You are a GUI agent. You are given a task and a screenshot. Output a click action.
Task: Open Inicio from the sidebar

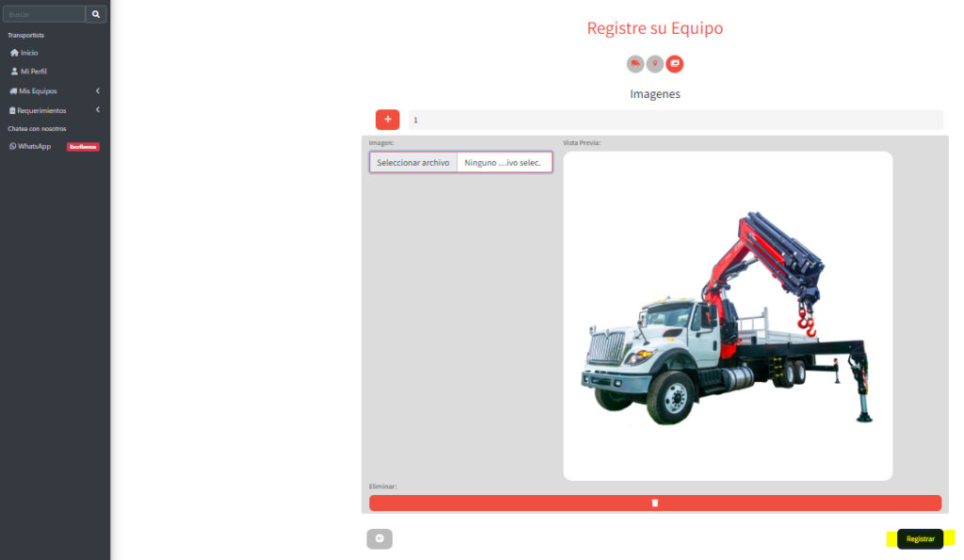[28, 53]
